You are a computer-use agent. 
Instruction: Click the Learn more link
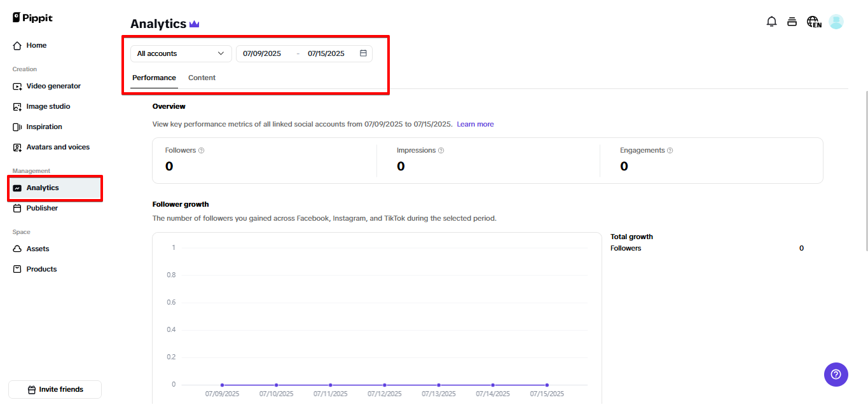475,124
